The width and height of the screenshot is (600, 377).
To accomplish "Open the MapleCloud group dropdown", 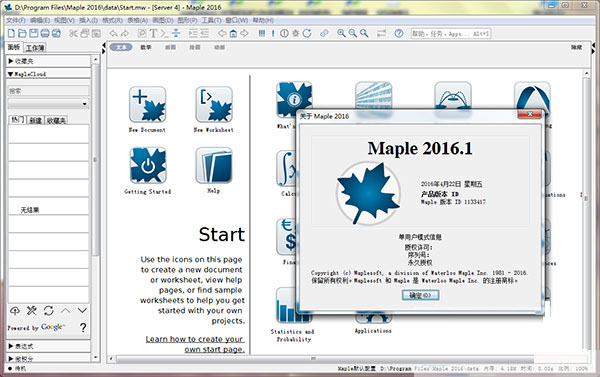I will tap(49, 103).
